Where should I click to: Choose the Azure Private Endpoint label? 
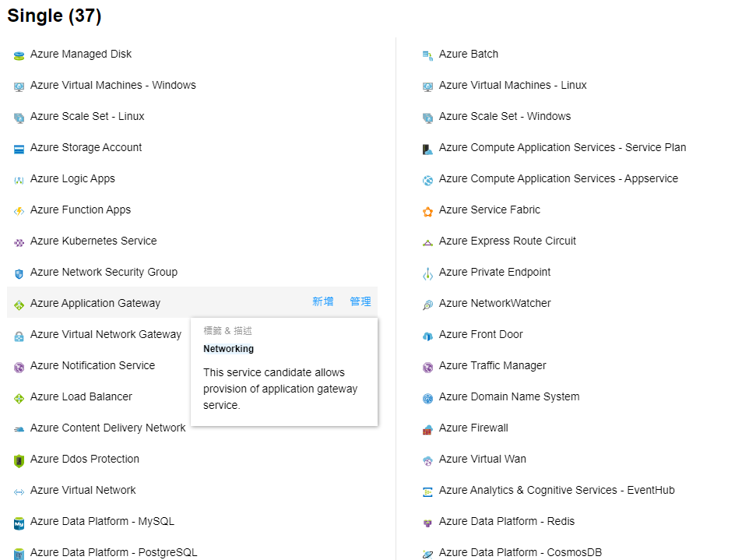[x=495, y=272]
